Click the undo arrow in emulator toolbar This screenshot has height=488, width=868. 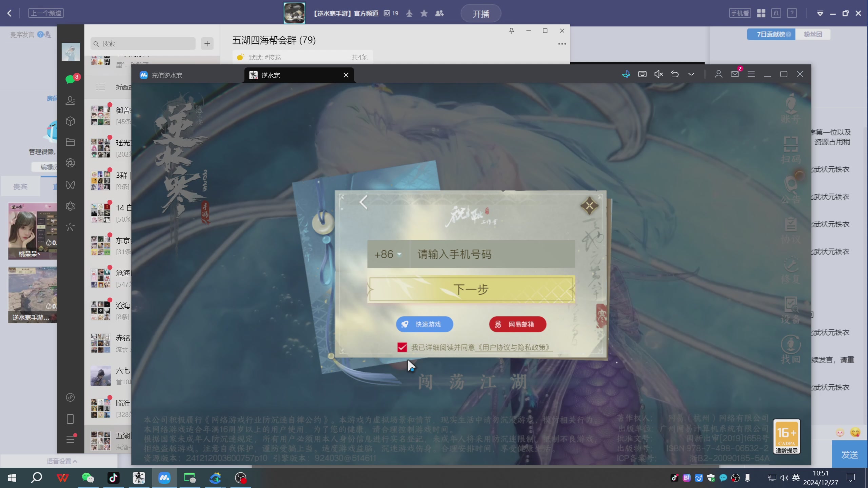[x=675, y=74]
